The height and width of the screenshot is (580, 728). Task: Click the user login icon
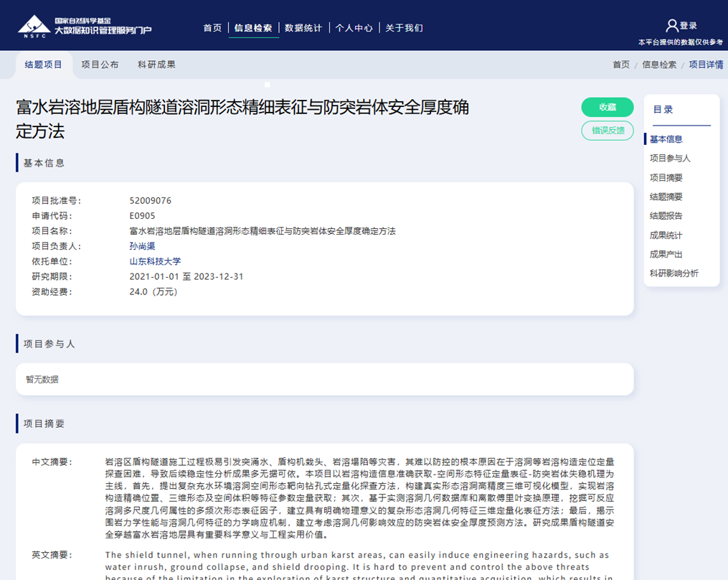[x=672, y=26]
